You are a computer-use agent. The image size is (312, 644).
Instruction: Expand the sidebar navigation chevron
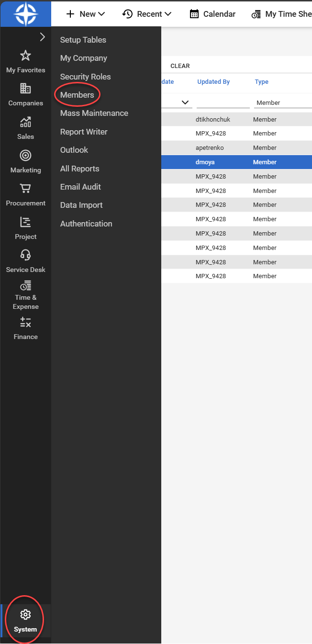coord(42,37)
